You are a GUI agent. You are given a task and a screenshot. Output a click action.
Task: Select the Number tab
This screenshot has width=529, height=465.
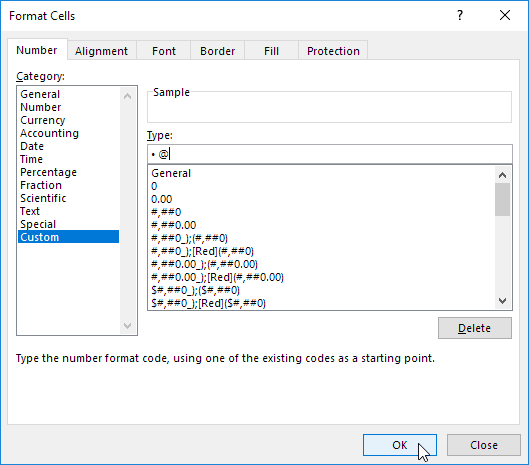coord(37,50)
